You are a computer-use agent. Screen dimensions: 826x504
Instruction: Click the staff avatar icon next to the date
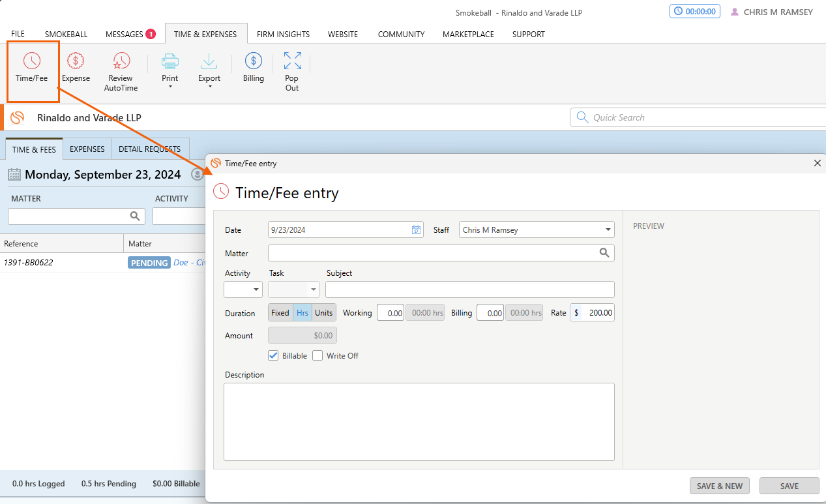198,175
